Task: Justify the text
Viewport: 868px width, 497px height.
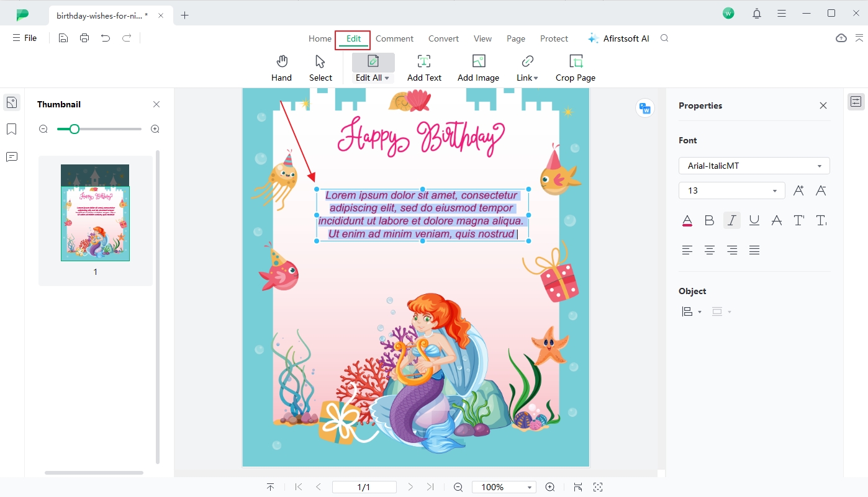Action: point(754,250)
